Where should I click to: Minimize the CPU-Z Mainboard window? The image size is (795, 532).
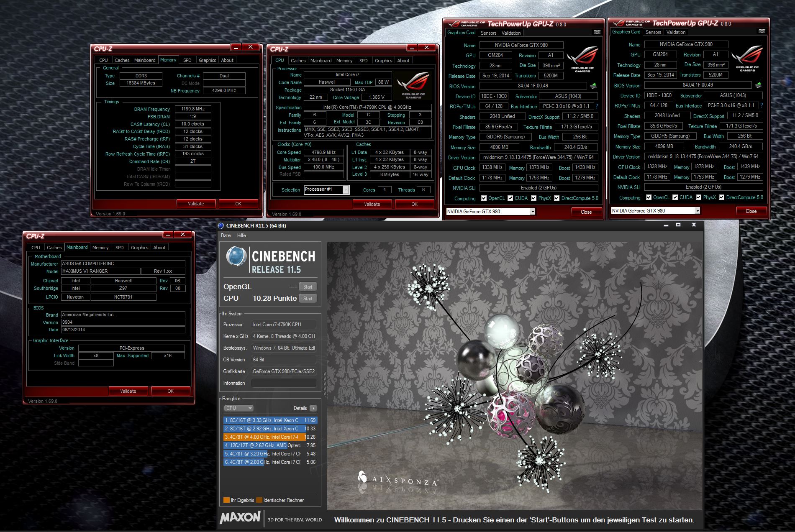[168, 235]
